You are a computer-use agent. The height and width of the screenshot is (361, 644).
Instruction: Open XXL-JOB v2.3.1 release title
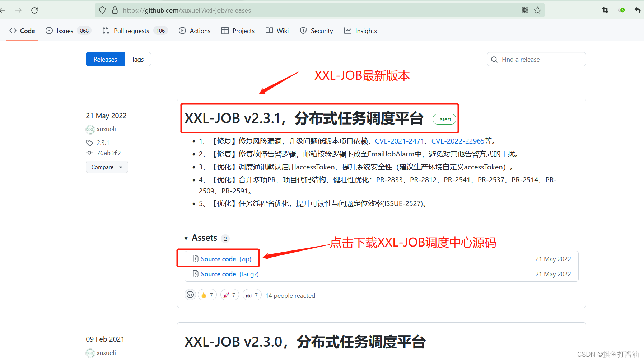304,118
